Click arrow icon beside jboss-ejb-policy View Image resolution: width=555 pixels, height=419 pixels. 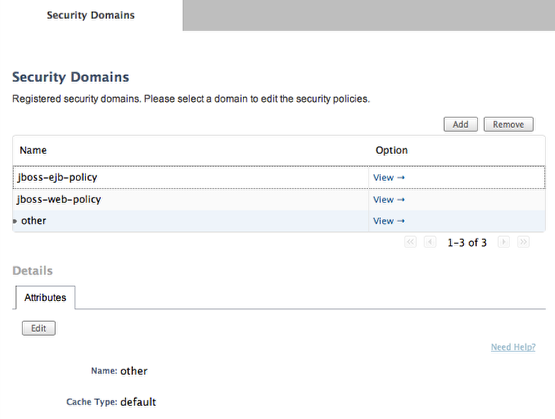coord(401,178)
